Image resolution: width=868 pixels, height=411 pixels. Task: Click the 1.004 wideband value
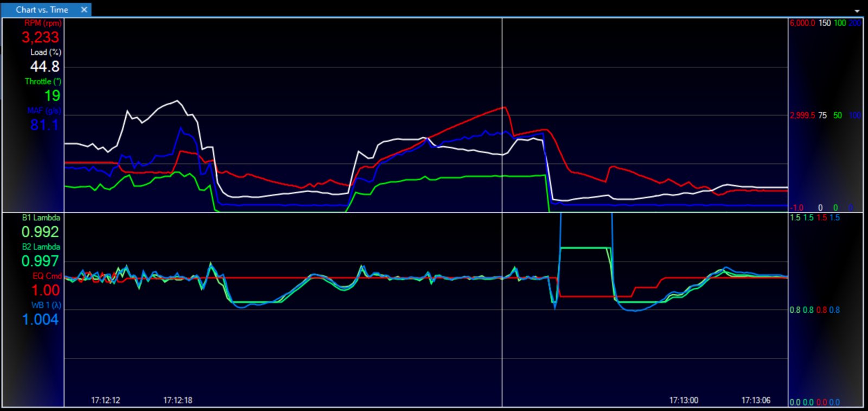(40, 320)
